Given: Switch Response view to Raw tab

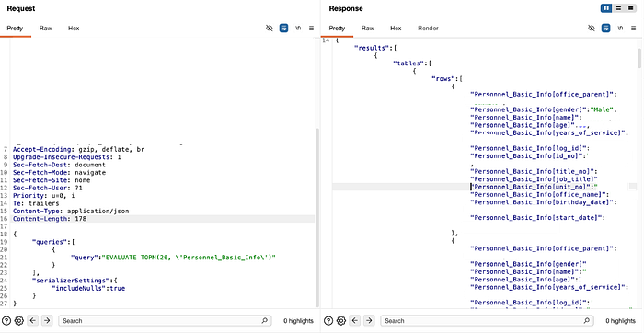Looking at the screenshot, I should tap(368, 29).
